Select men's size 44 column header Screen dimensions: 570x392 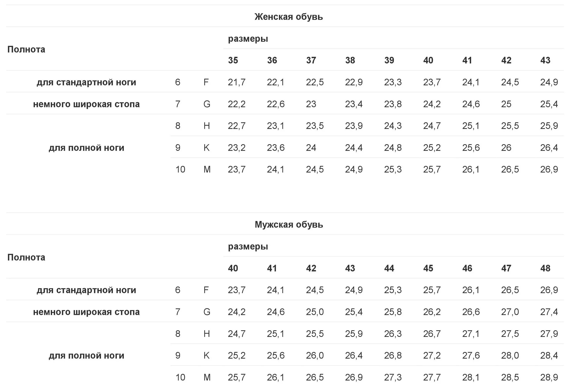click(389, 268)
